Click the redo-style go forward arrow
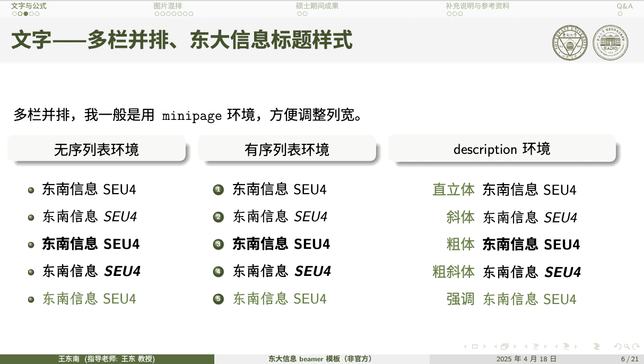 coord(636,346)
